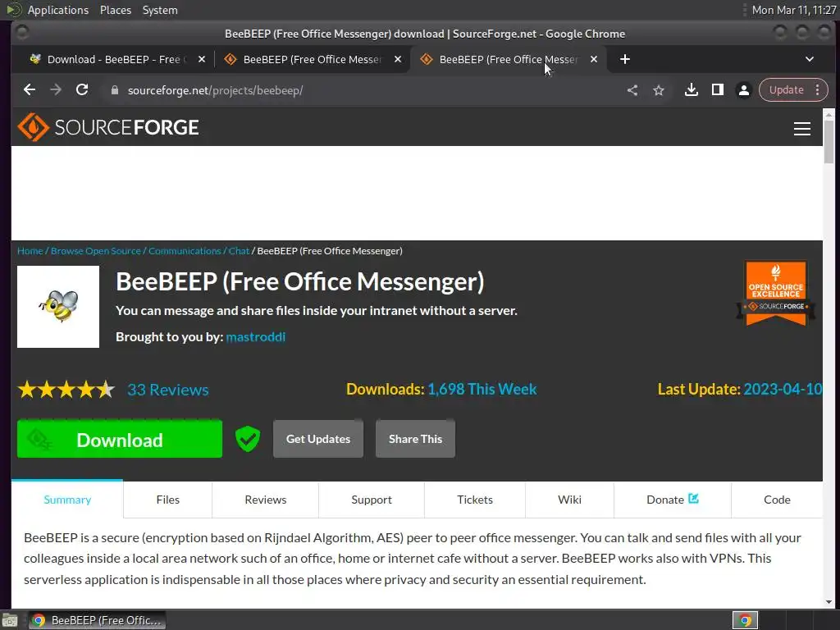
Task: Click the BeeBEEP taskbar window button
Action: 97,620
